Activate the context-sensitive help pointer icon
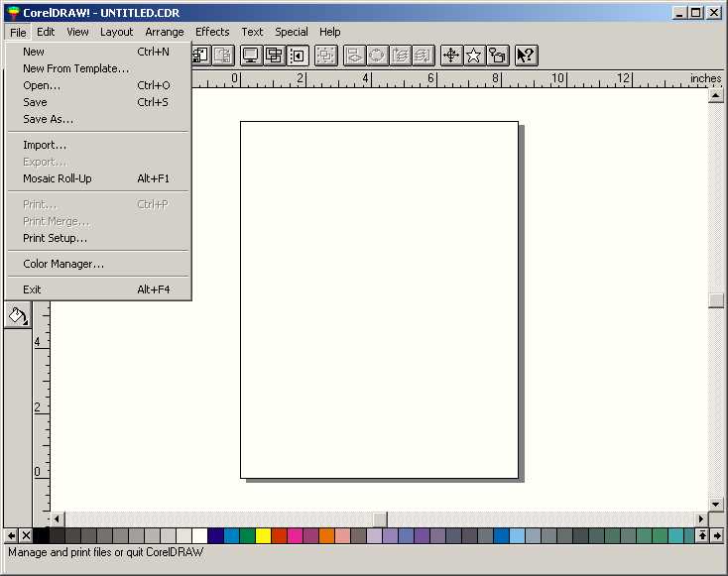 526,56
